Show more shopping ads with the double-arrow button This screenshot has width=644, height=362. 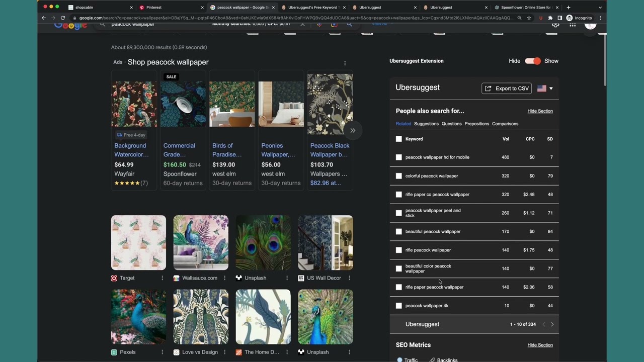pos(353,131)
